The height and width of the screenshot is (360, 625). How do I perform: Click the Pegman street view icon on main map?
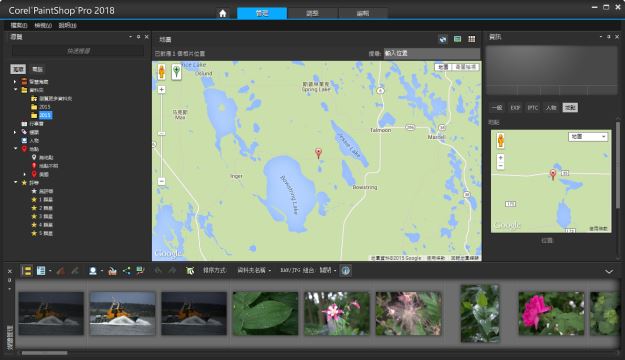point(161,72)
